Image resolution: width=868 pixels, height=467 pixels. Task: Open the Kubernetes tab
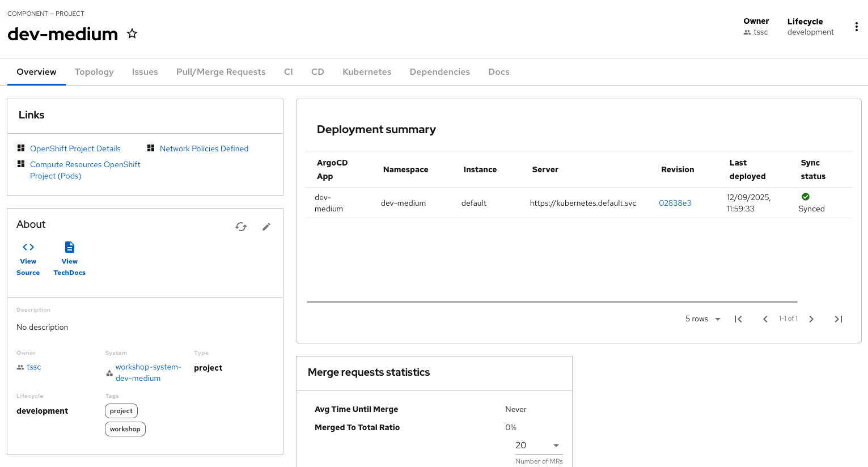367,72
